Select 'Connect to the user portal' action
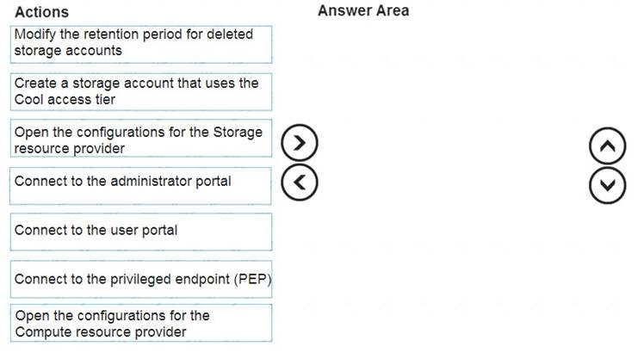The height and width of the screenshot is (353, 644). click(x=141, y=232)
